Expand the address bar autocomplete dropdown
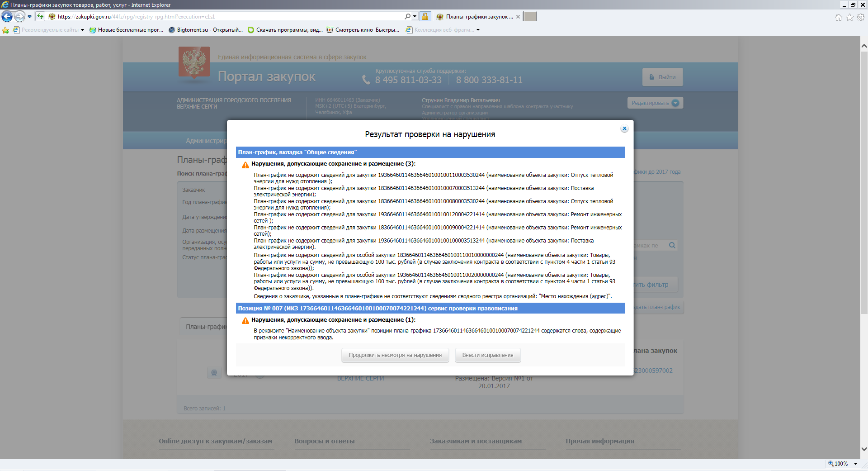Image resolution: width=868 pixels, height=471 pixels. tap(415, 17)
